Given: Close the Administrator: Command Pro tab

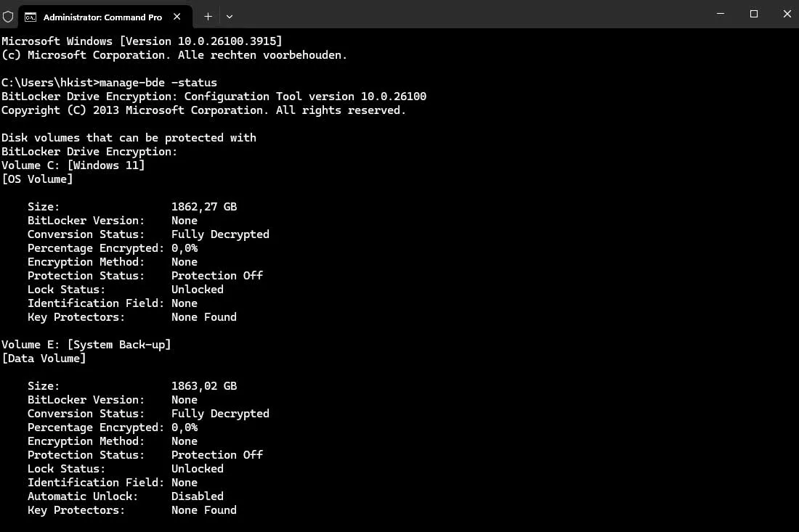Looking at the screenshot, I should (x=177, y=16).
